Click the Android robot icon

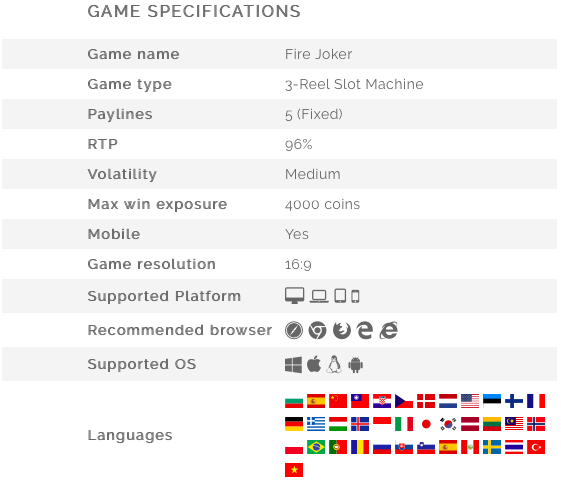tap(355, 365)
